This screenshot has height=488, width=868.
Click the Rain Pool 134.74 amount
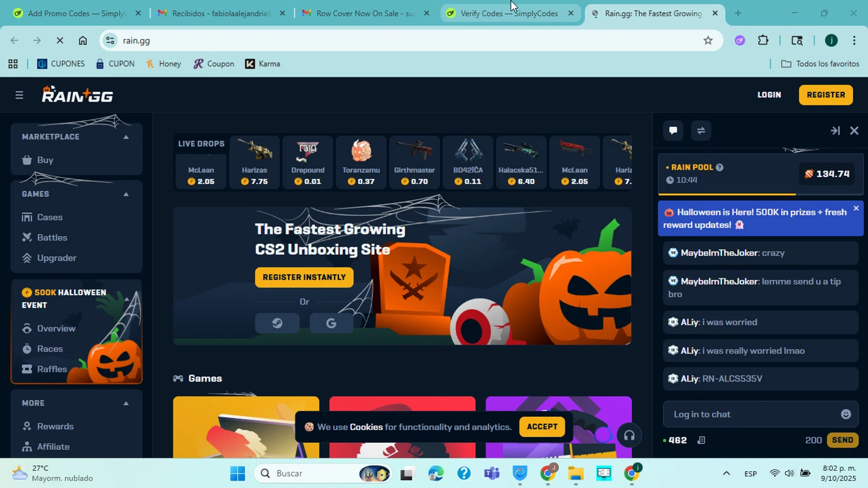(x=827, y=174)
